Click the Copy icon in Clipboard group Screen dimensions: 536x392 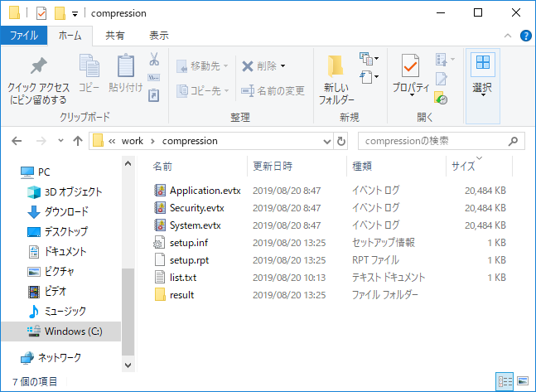point(89,65)
